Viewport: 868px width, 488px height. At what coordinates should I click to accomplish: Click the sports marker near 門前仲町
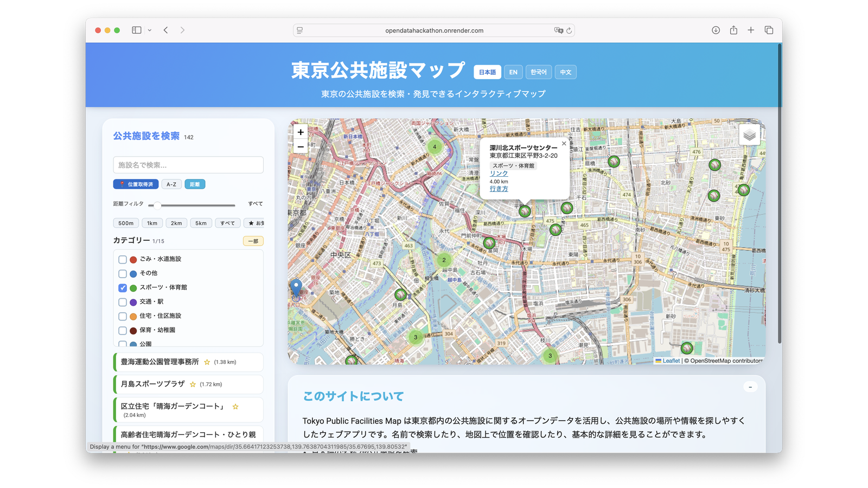pos(489,243)
